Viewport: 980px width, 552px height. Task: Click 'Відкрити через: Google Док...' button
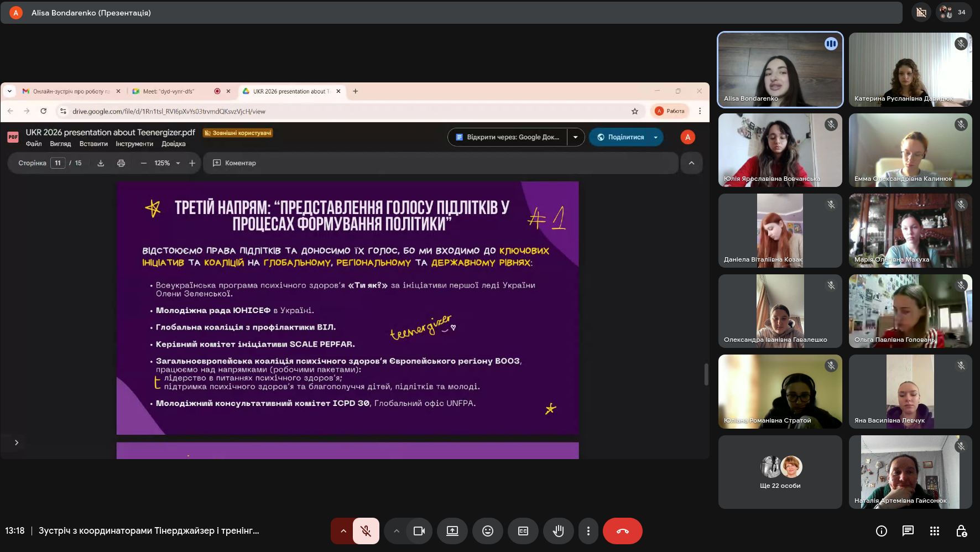[508, 137]
